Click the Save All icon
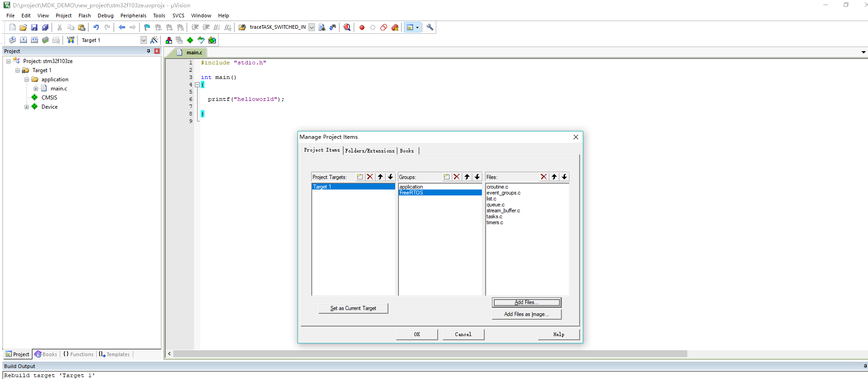This screenshot has width=868, height=379. click(45, 27)
